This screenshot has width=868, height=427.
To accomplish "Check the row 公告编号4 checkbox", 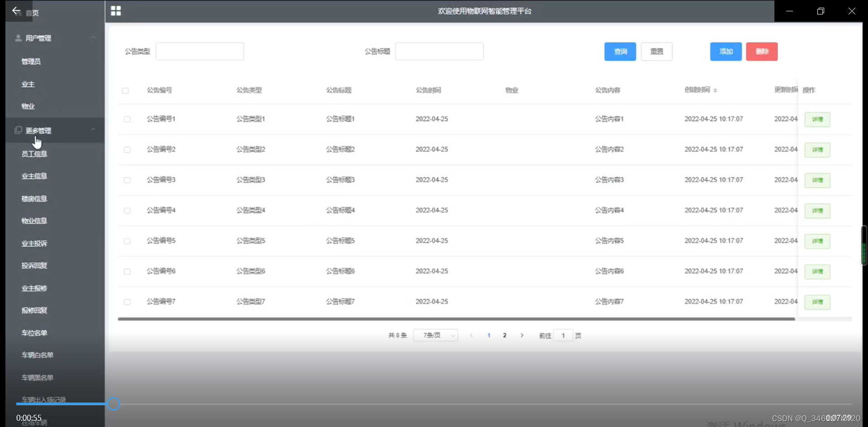I will coord(127,211).
